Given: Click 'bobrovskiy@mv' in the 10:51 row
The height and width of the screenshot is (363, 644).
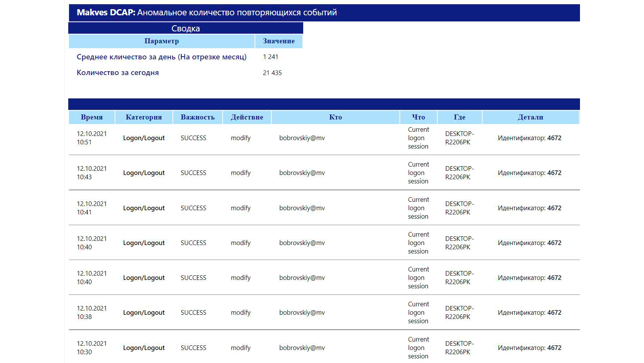Looking at the screenshot, I should (x=302, y=138).
